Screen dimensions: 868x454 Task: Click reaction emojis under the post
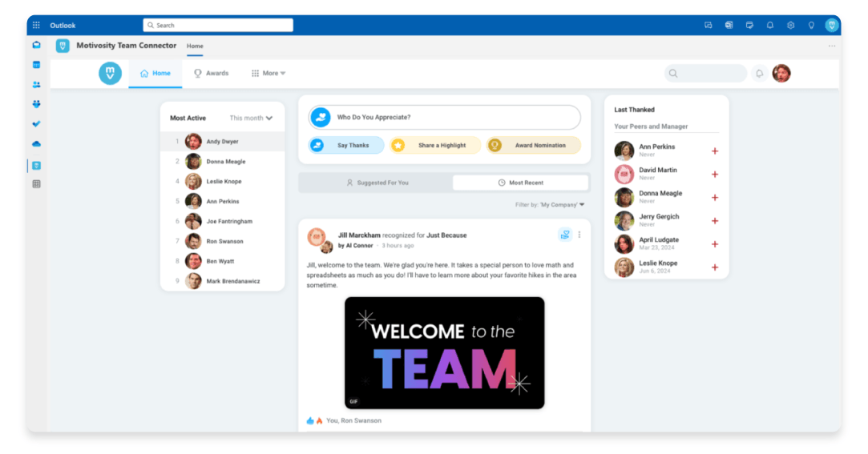314,421
